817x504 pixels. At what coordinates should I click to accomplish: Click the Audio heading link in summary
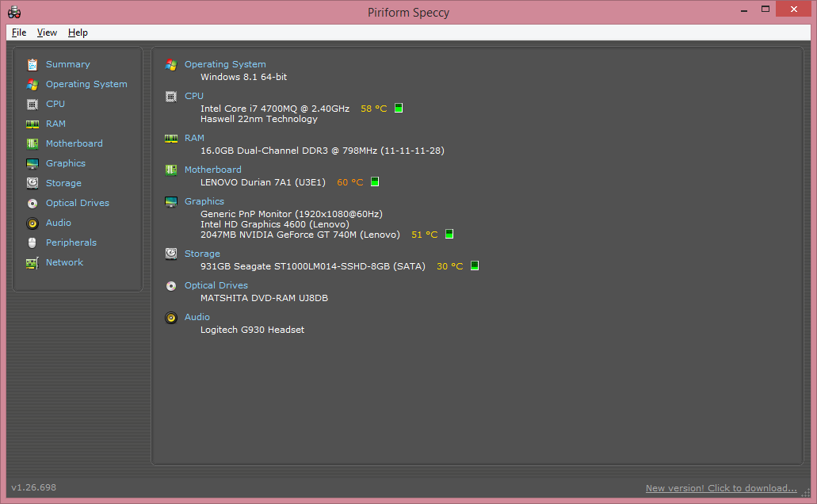[197, 317]
